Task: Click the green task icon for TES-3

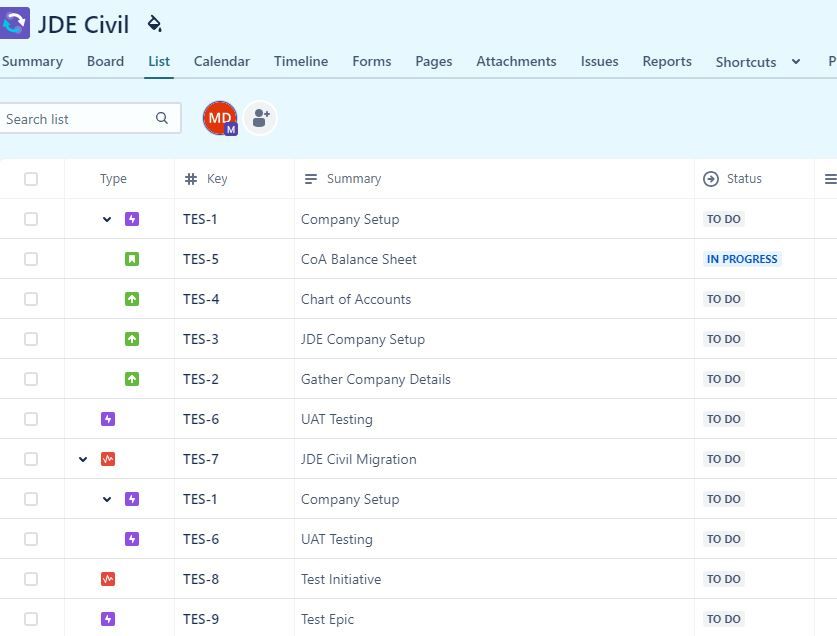Action: click(x=132, y=339)
